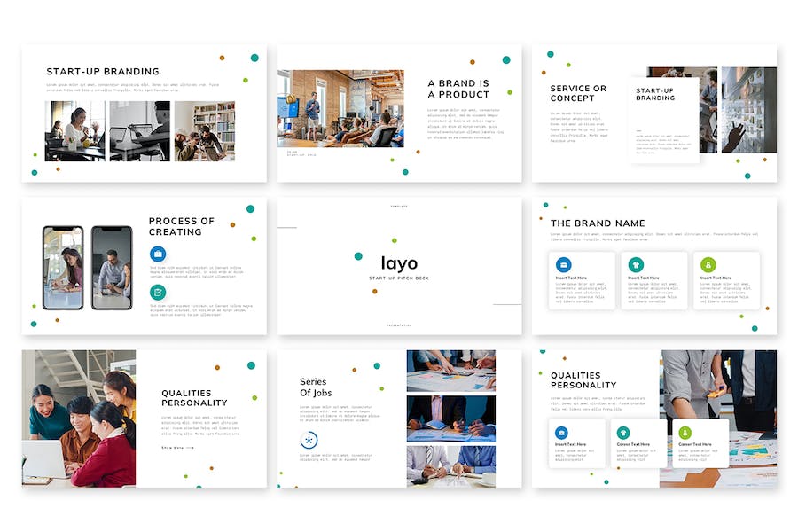Click the left phone mockup image
The image size is (798, 532).
(63, 268)
